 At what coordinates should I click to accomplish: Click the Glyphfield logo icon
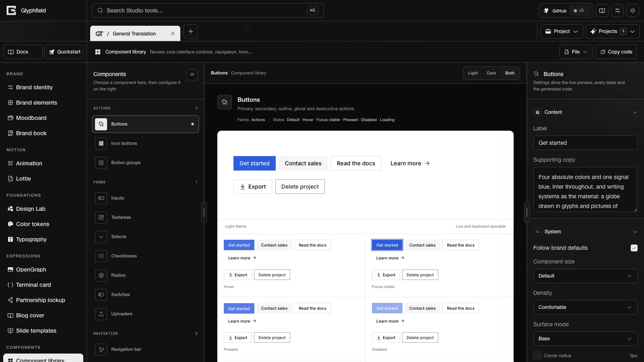(x=11, y=10)
